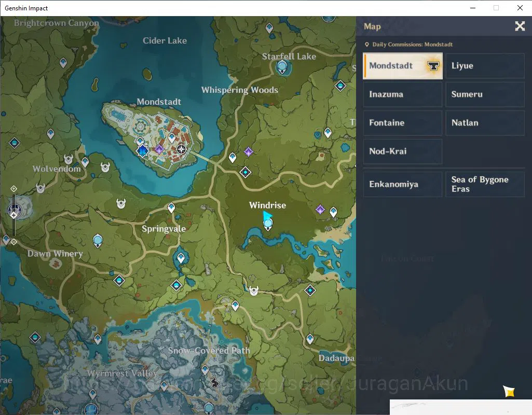Open the Nod-Krai region map

403,151
